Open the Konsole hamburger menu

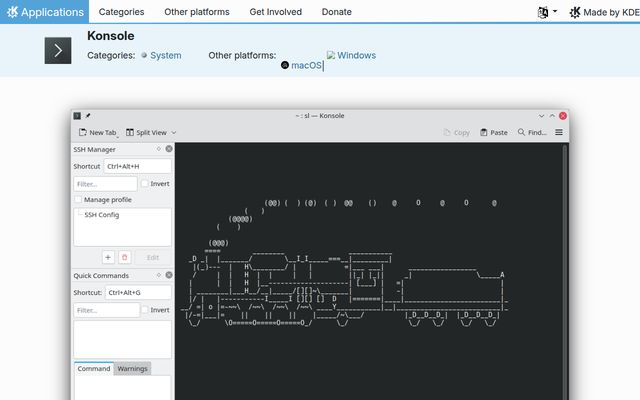point(559,132)
